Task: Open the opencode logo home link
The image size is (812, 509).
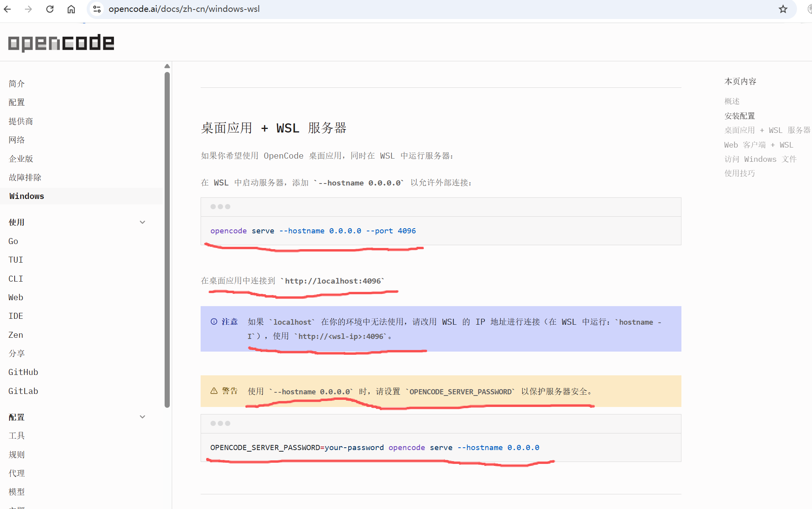Action: tap(61, 43)
